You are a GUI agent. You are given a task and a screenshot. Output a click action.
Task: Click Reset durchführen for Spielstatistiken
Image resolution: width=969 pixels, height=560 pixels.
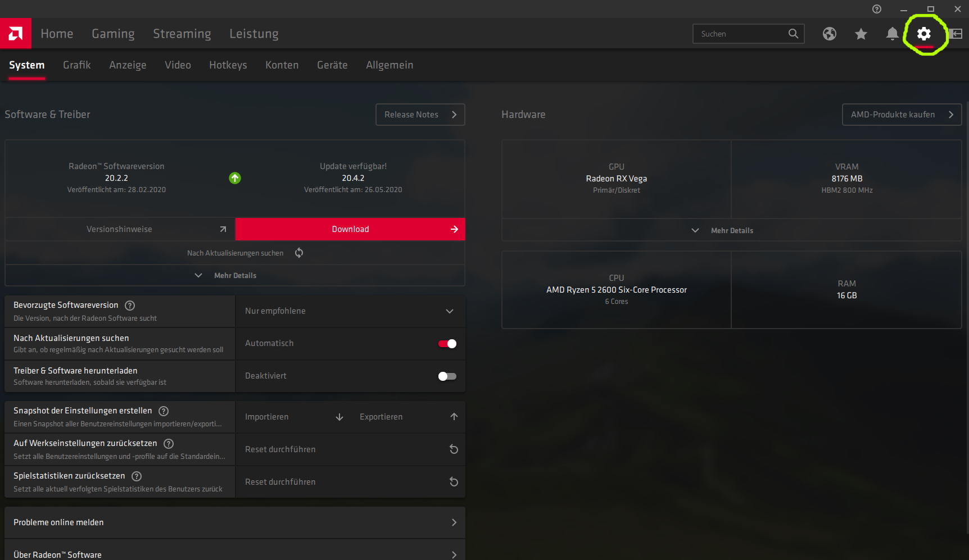pos(350,482)
